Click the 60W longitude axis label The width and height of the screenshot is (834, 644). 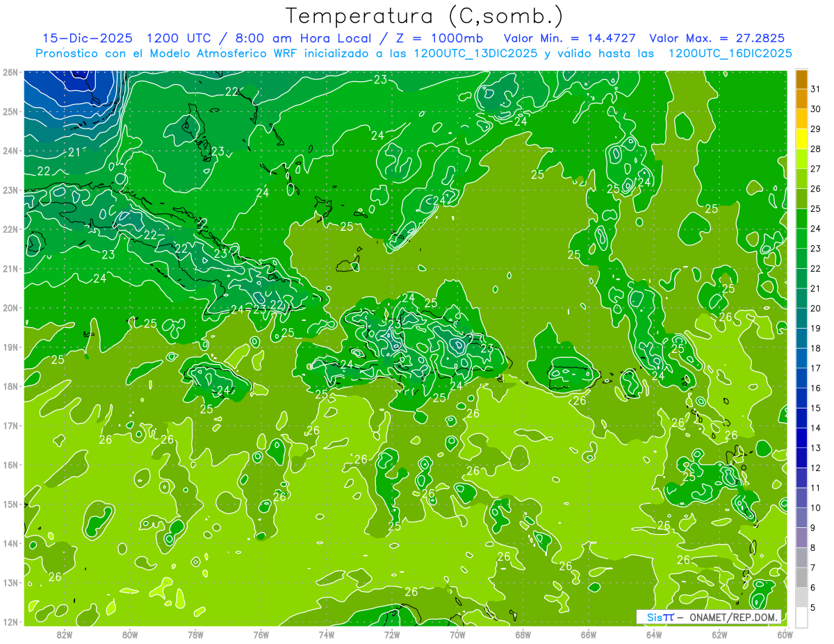[785, 634]
